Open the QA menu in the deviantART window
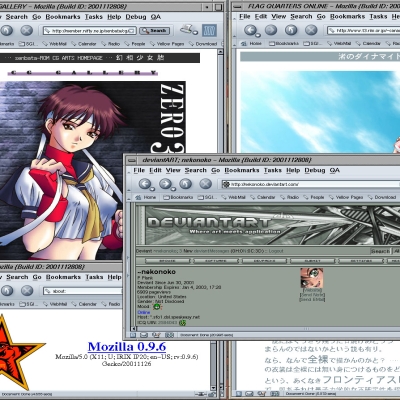Image resolution: width=400 pixels, height=400 pixels. pyautogui.click(x=335, y=170)
